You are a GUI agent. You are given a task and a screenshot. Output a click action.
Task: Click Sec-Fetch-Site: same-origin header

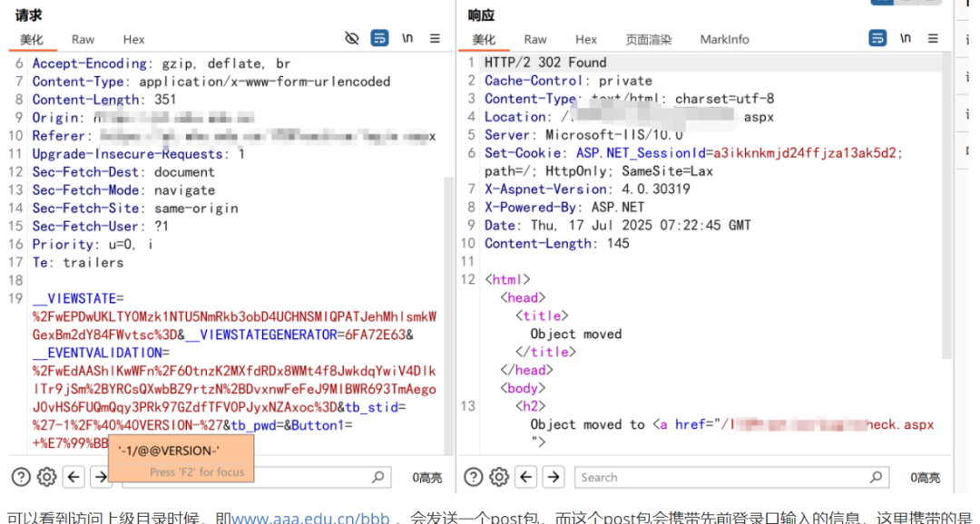click(x=135, y=208)
